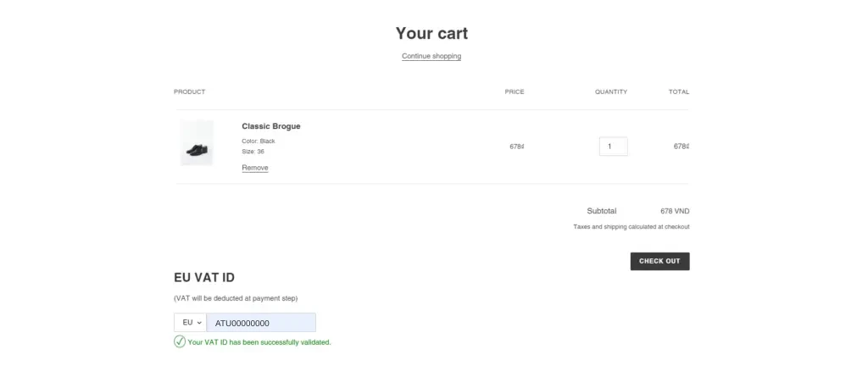Click the 'Color: Black' text
The image size is (868, 366).
tap(259, 141)
